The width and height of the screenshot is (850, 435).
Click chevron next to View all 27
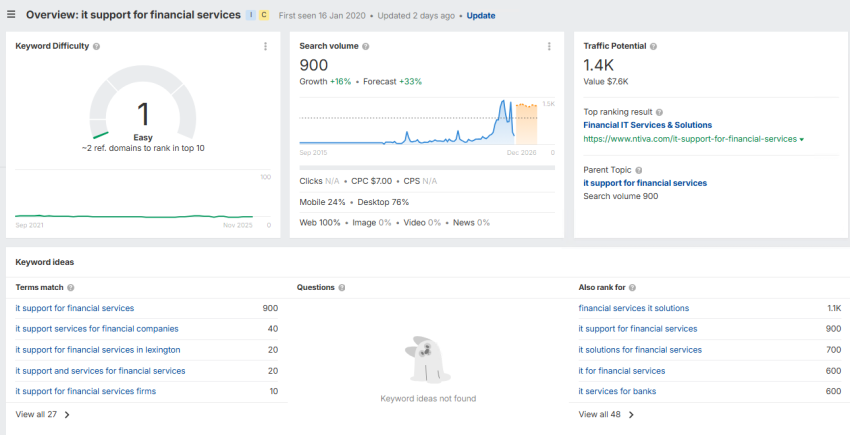pyautogui.click(x=67, y=415)
